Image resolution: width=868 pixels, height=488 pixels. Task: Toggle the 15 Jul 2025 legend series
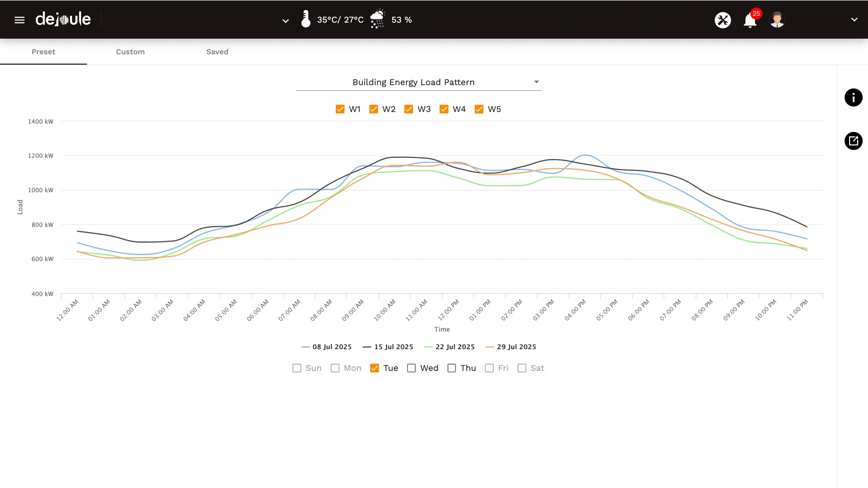(393, 347)
